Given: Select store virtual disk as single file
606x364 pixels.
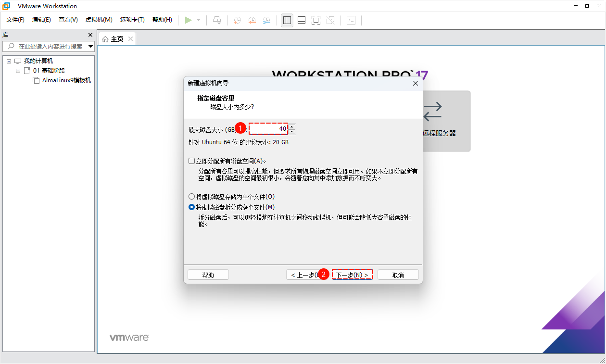Looking at the screenshot, I should tap(192, 197).
